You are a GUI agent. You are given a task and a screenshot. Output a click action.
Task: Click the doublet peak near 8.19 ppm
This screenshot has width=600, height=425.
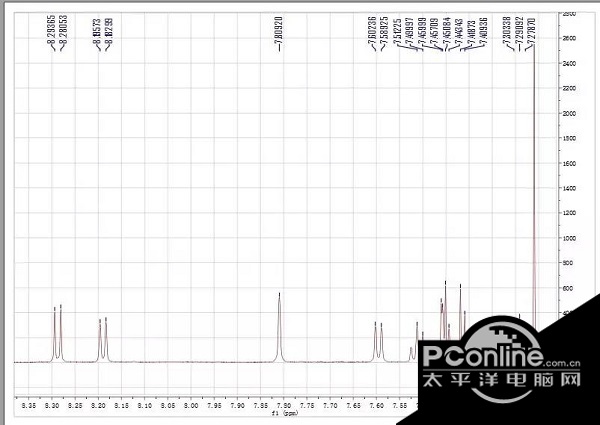click(103, 340)
